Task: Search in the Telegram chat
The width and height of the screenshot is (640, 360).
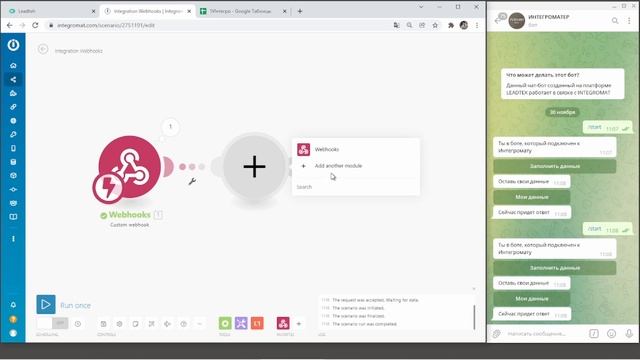Action: pos(615,20)
